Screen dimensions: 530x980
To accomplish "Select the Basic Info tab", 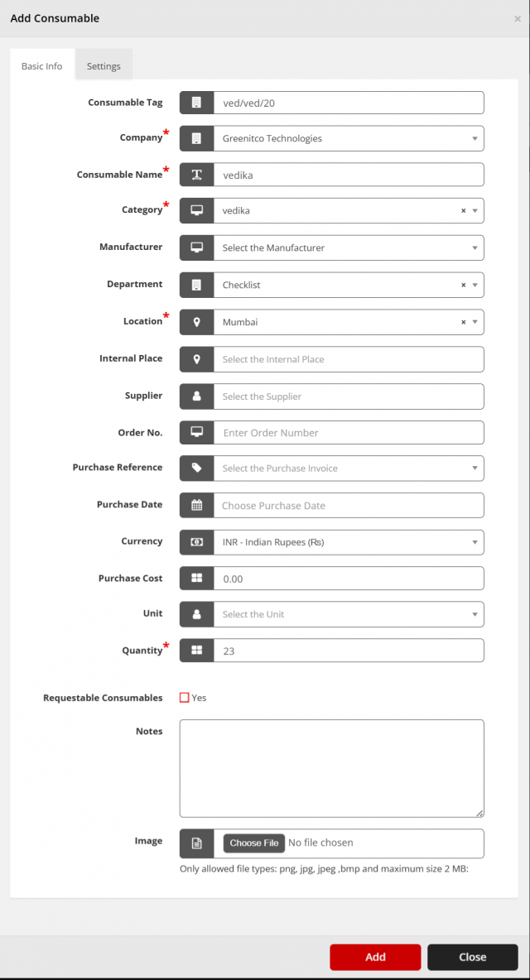I will (x=42, y=65).
